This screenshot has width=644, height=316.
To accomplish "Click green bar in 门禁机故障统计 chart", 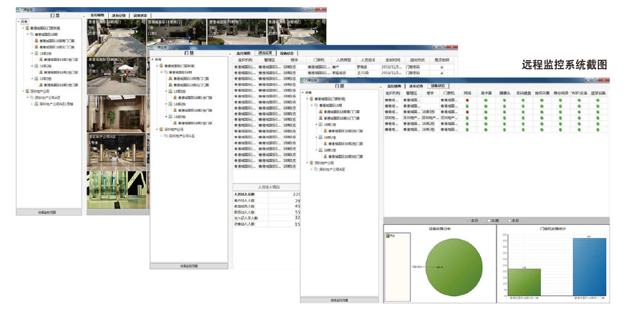I will pyautogui.click(x=524, y=282).
